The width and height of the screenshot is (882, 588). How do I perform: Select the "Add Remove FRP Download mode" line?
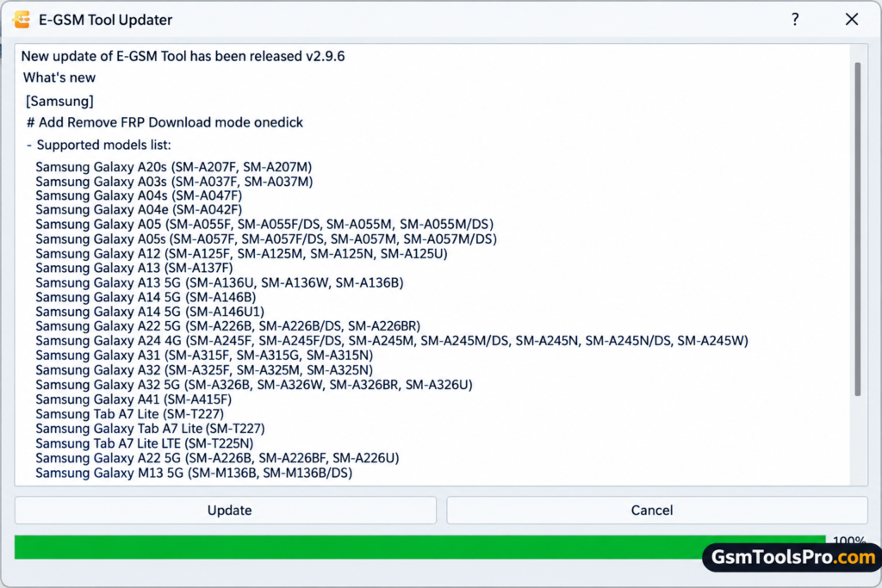point(165,122)
